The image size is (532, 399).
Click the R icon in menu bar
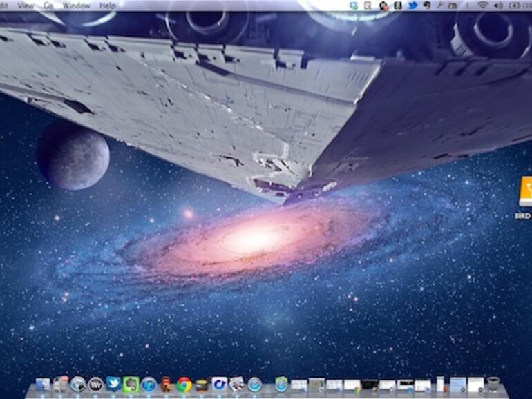pos(368,6)
